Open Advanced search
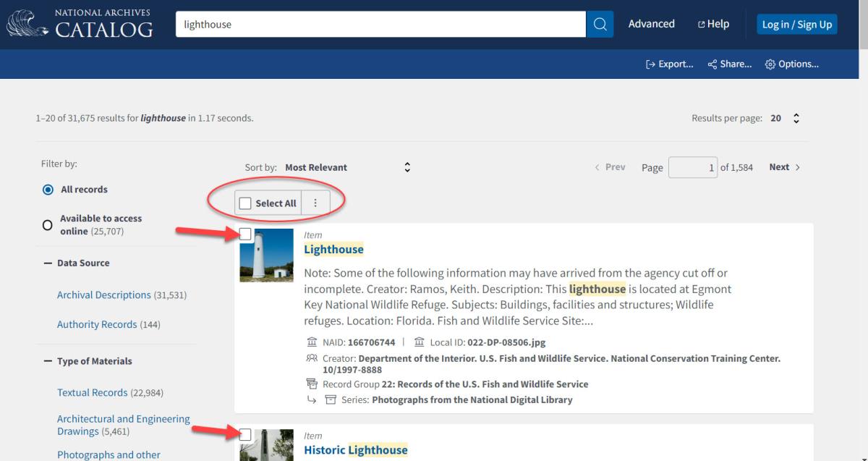The width and height of the screenshot is (868, 461). 651,24
